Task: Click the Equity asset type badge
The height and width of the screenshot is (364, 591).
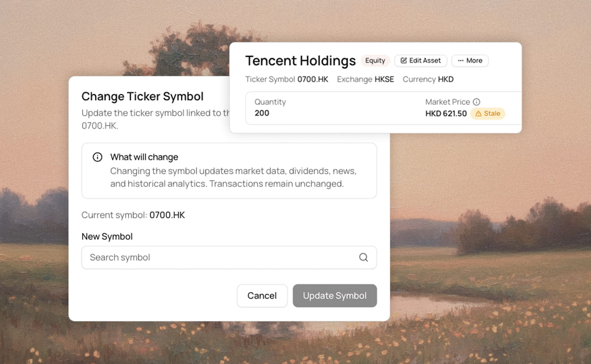Action: tap(375, 61)
